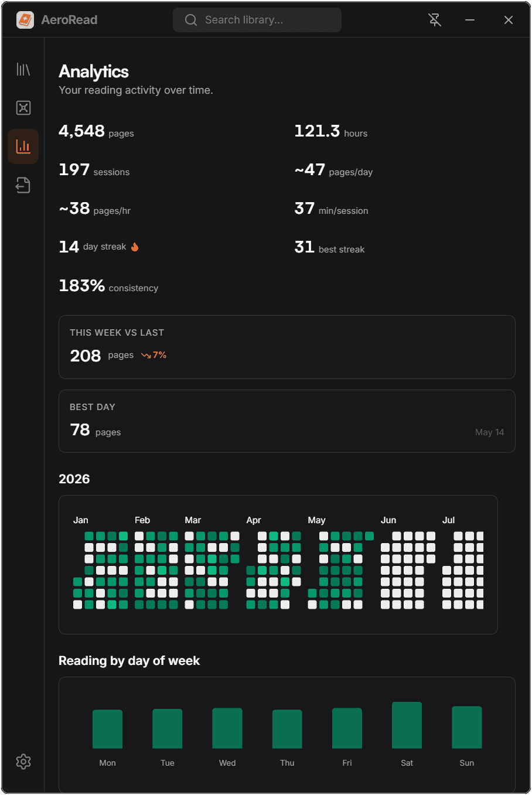Click the magnifying glass in the search bar

[x=190, y=19]
